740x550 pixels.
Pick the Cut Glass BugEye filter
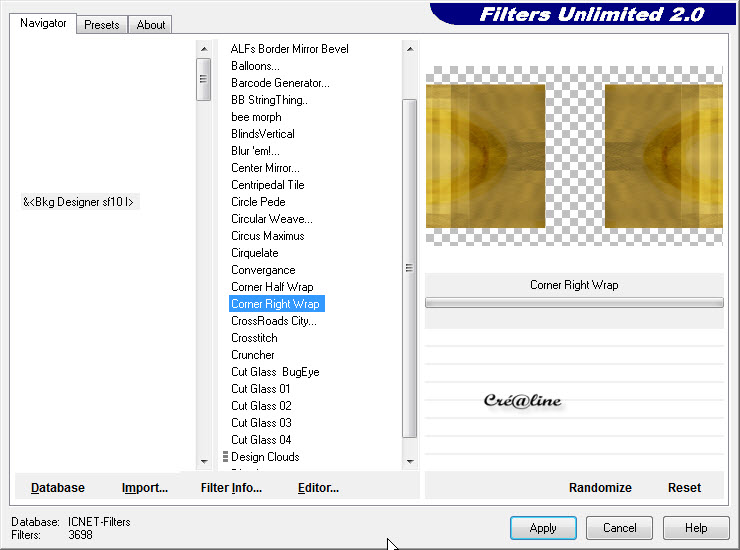click(x=275, y=372)
